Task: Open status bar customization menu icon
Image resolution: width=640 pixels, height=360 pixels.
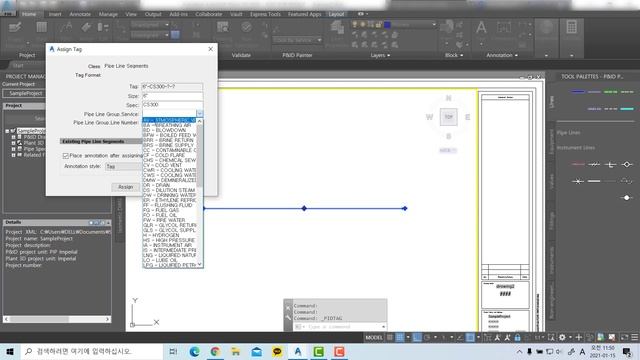Action: pos(634,338)
